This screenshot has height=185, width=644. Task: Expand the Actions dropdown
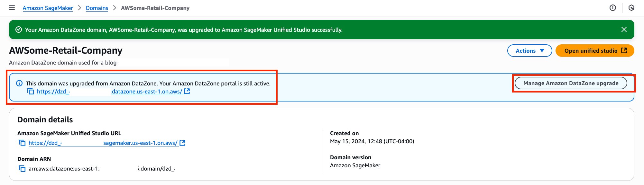pyautogui.click(x=529, y=51)
